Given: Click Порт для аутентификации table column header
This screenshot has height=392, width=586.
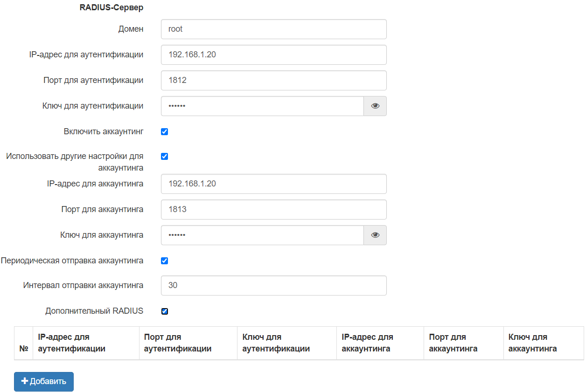Looking at the screenshot, I should [178, 343].
